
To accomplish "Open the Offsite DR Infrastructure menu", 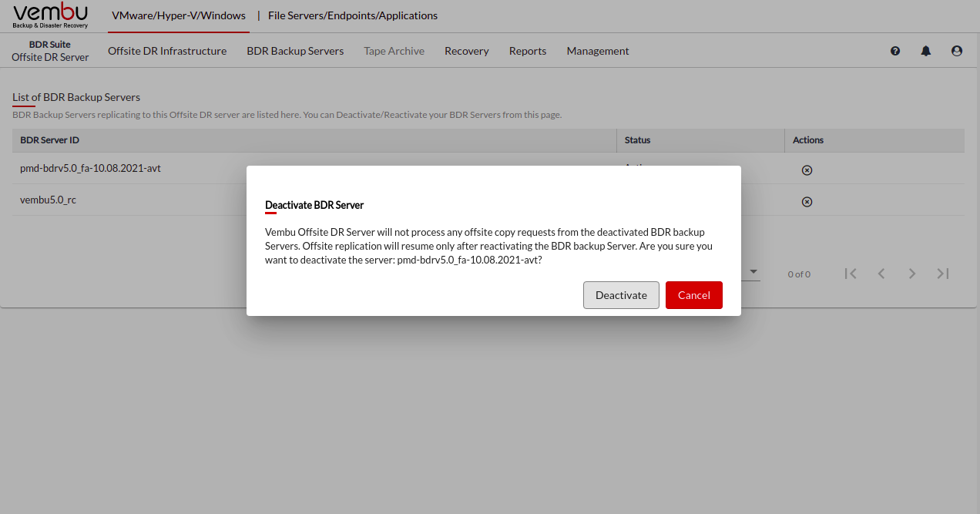I will [167, 51].
